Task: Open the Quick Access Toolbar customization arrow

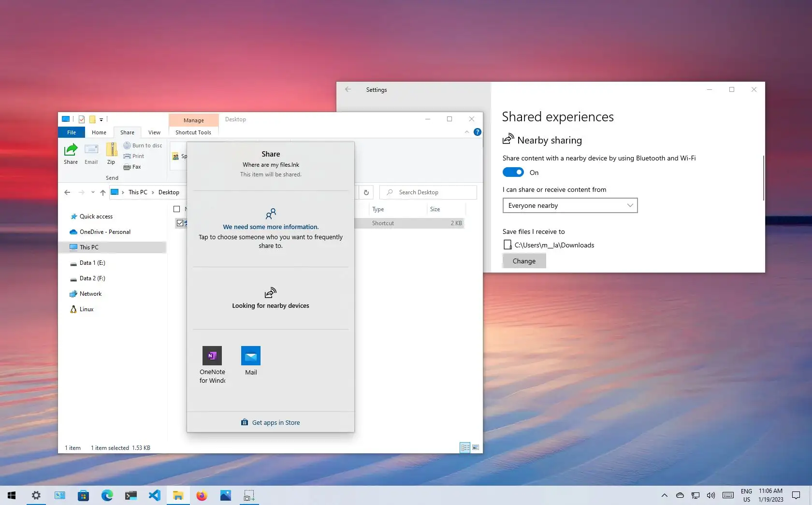Action: coord(101,119)
